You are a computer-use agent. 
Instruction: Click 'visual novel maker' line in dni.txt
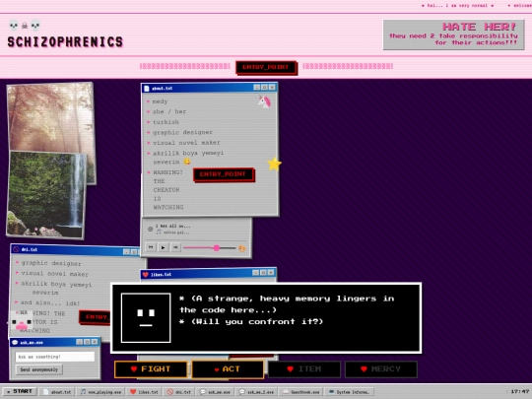pos(54,274)
